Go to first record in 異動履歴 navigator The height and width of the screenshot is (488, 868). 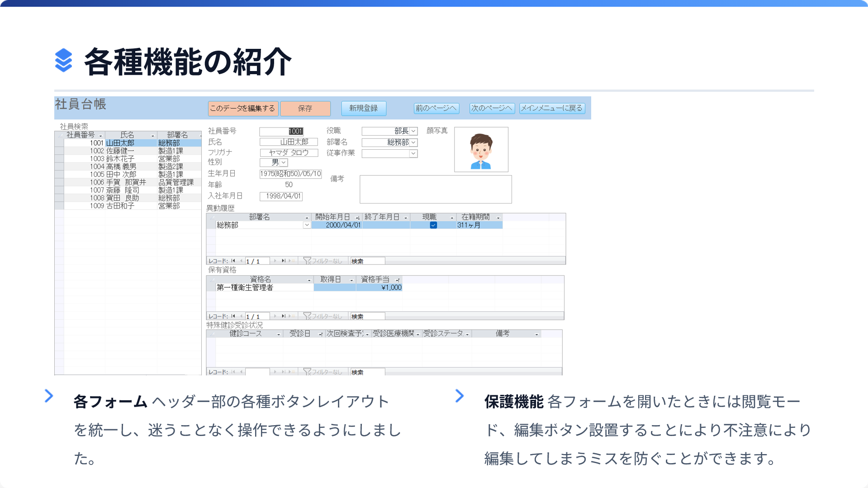(x=233, y=261)
